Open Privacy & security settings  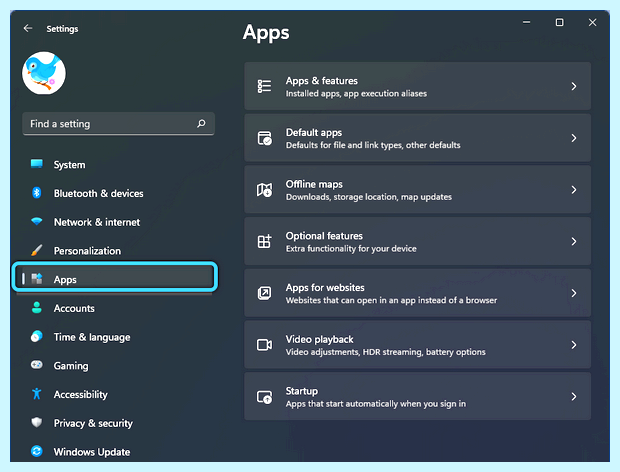click(93, 423)
